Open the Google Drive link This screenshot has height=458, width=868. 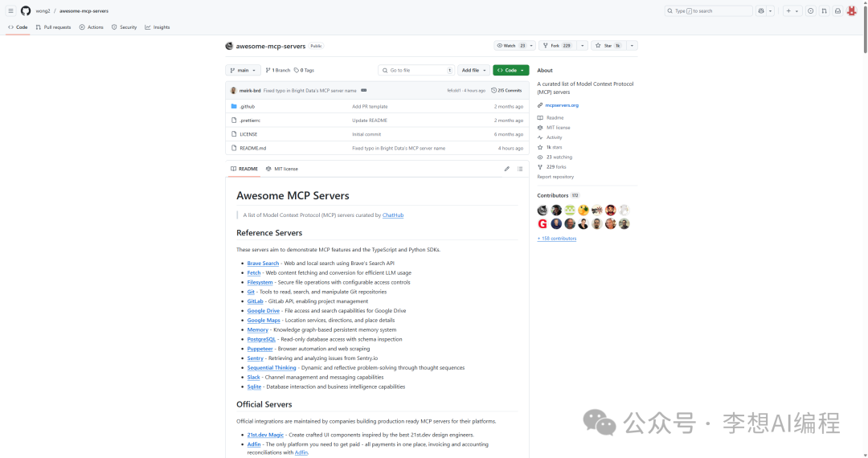pos(264,311)
